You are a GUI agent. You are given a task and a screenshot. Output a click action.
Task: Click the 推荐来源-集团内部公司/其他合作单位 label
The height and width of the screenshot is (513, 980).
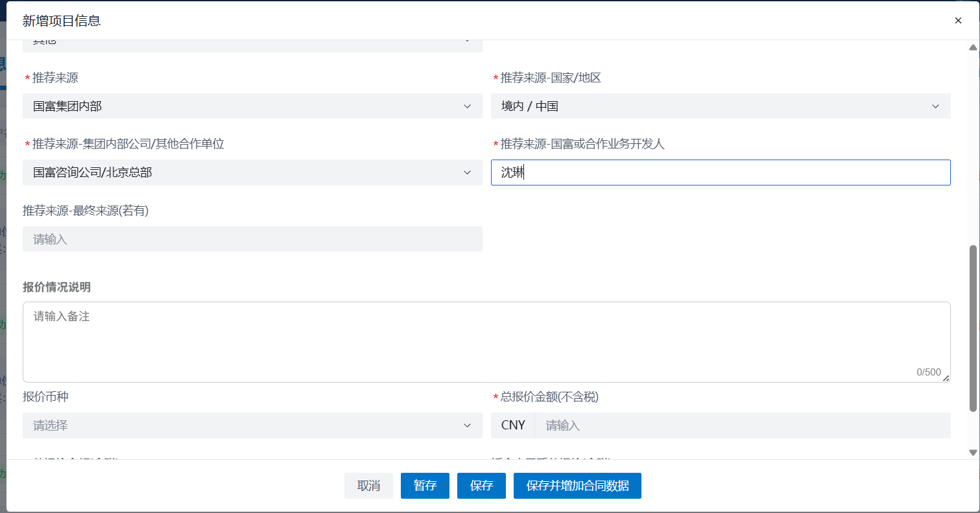click(128, 144)
